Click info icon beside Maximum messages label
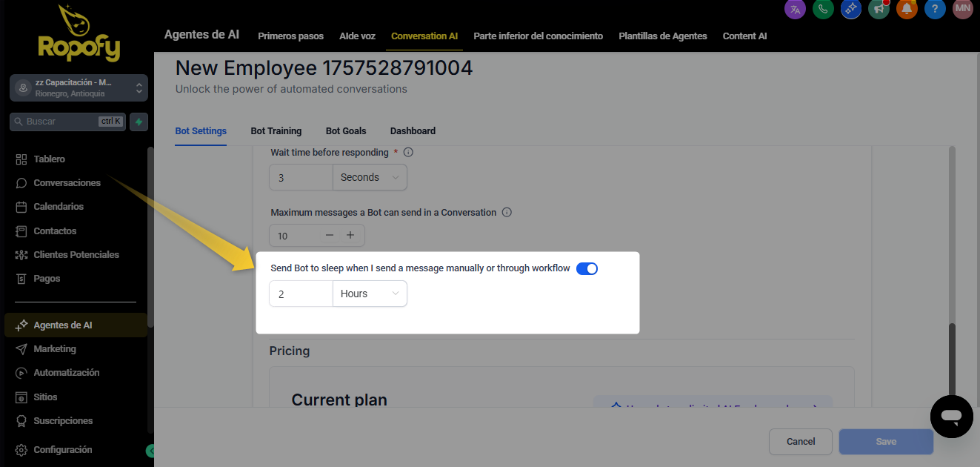The image size is (980, 467). [507, 213]
